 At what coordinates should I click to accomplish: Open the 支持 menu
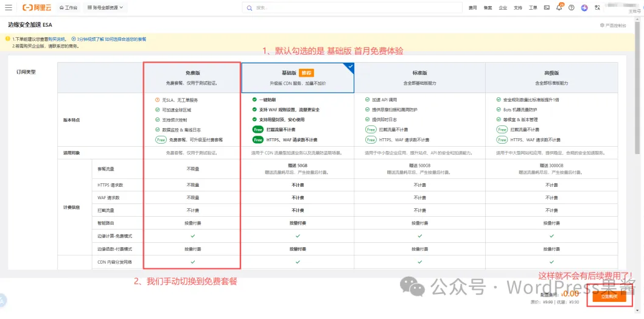pyautogui.click(x=518, y=7)
